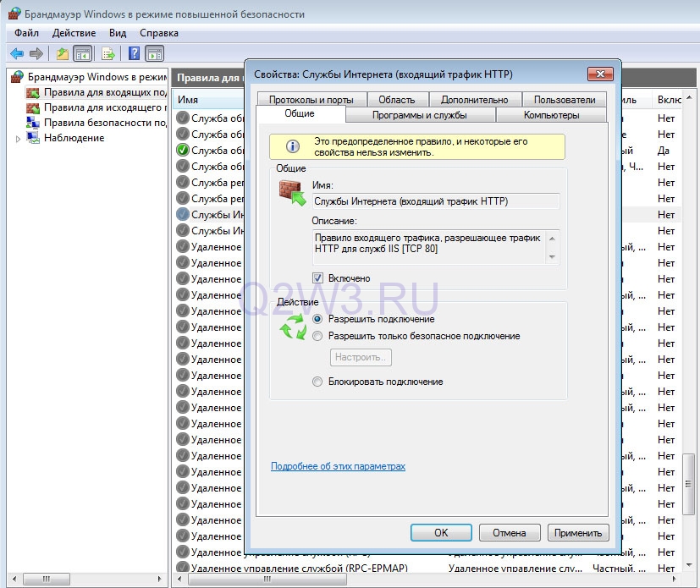Switch to Программы и службы tab

pyautogui.click(x=420, y=115)
